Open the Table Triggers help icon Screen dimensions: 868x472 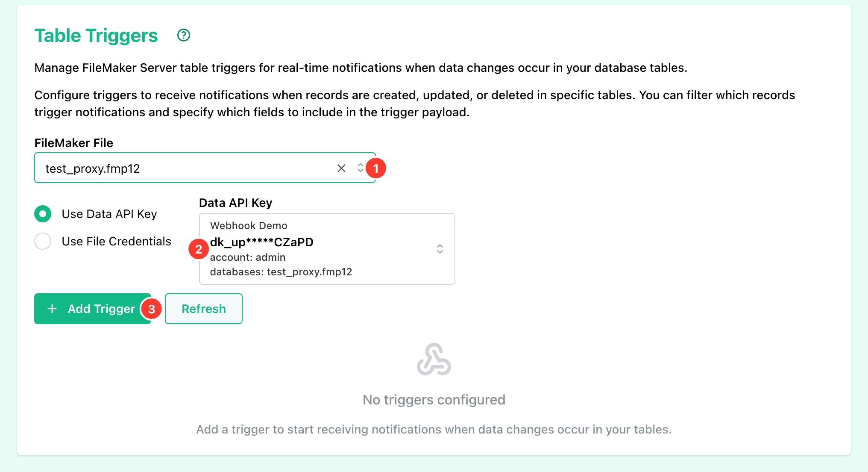184,35
